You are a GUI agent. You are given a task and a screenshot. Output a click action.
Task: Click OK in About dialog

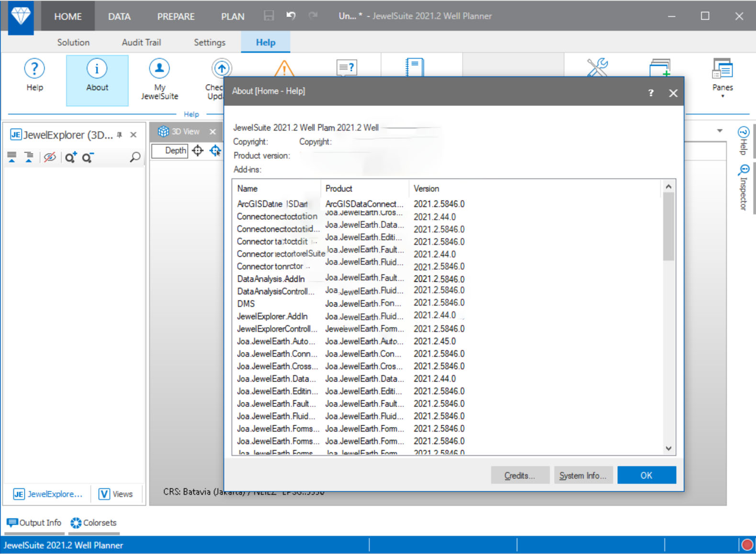646,475
